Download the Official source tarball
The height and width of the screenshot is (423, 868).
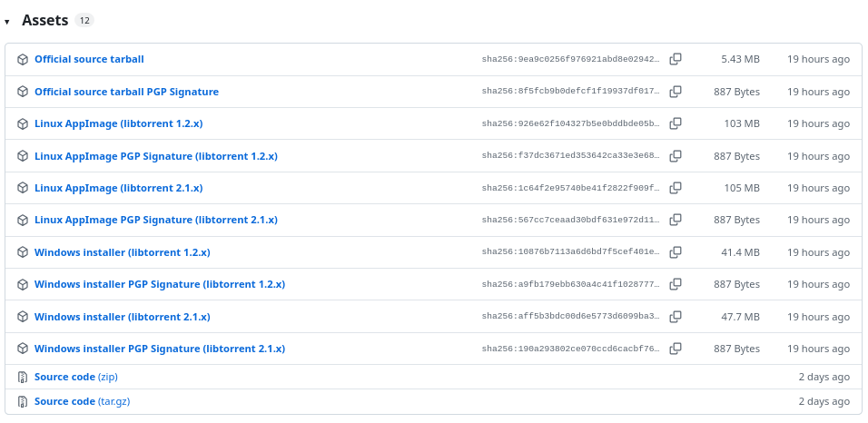pos(89,59)
